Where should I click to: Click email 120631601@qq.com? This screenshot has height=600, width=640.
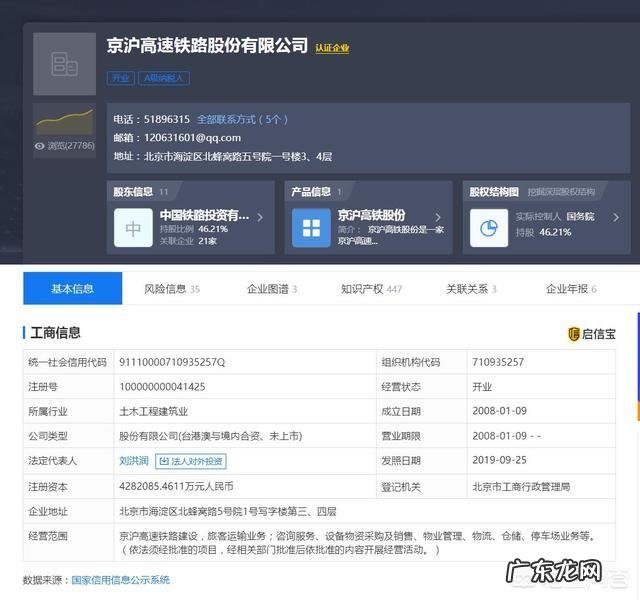click(192, 138)
